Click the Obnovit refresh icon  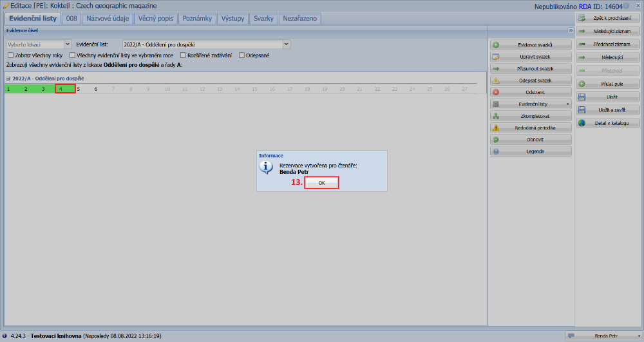[x=496, y=140]
